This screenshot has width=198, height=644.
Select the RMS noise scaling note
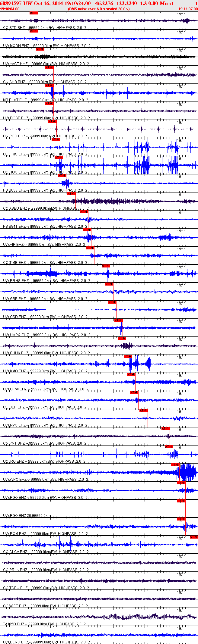tap(99, 9)
